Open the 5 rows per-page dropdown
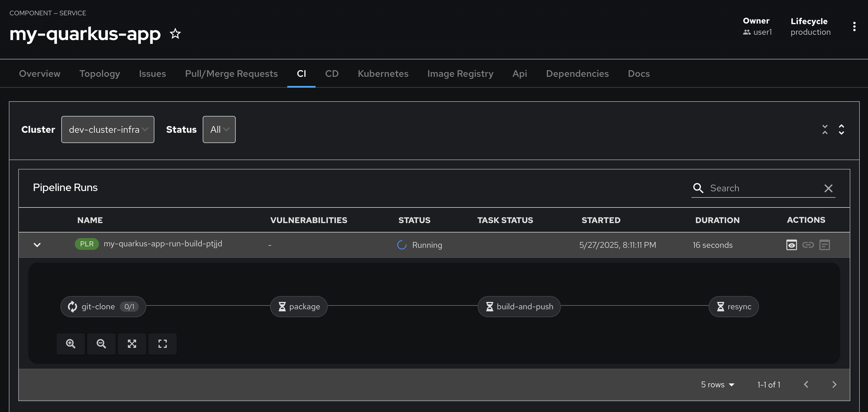This screenshot has height=412, width=868. coord(717,384)
